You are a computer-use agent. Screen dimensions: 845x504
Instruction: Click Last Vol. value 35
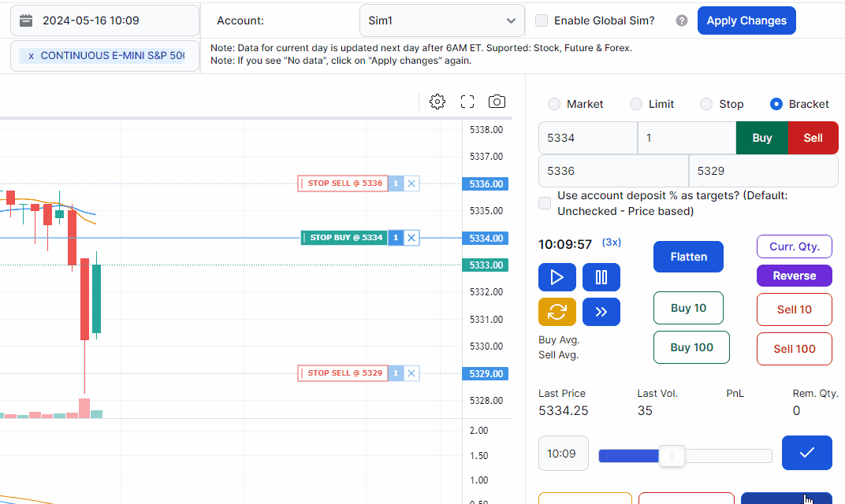coord(645,411)
